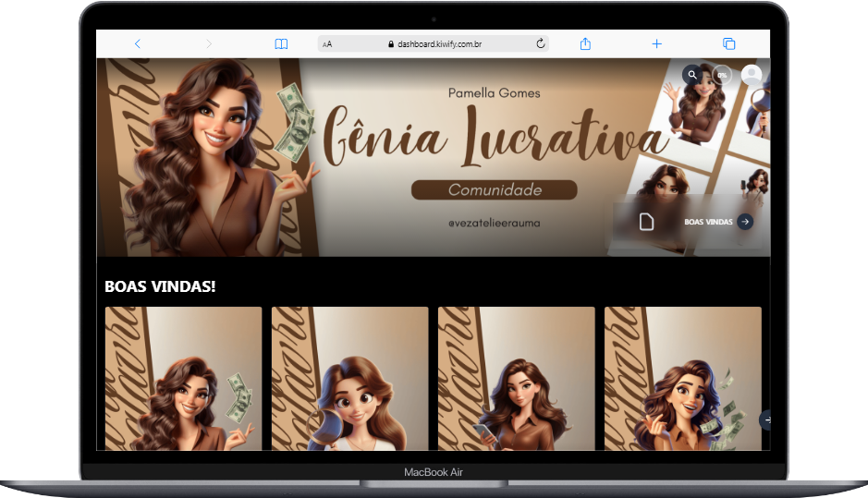Image resolution: width=868 pixels, height=498 pixels.
Task: Open the second lesson card thumbnail
Action: click(349, 378)
